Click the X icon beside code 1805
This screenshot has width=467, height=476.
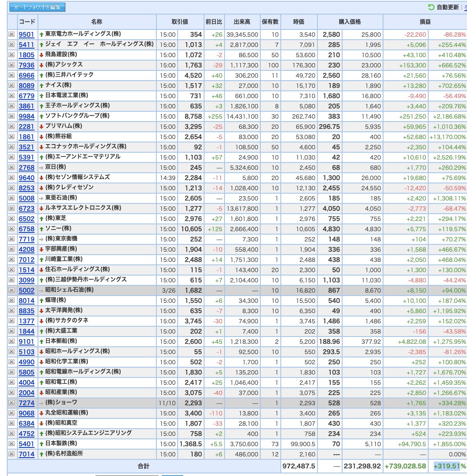click(x=12, y=55)
